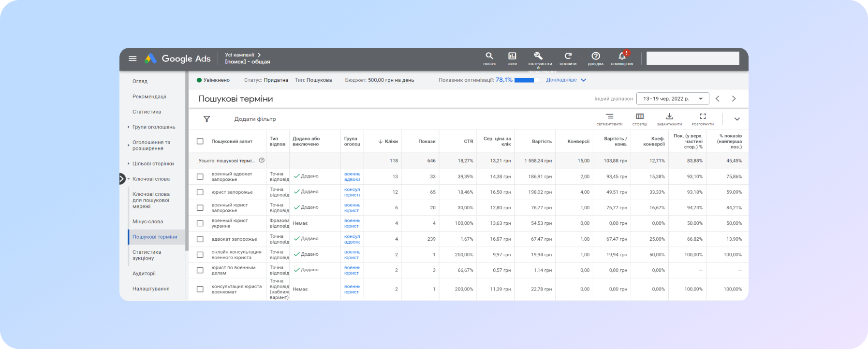Open the search (Пошук) tool
Image resolution: width=868 pixels, height=349 pixels.
(489, 58)
